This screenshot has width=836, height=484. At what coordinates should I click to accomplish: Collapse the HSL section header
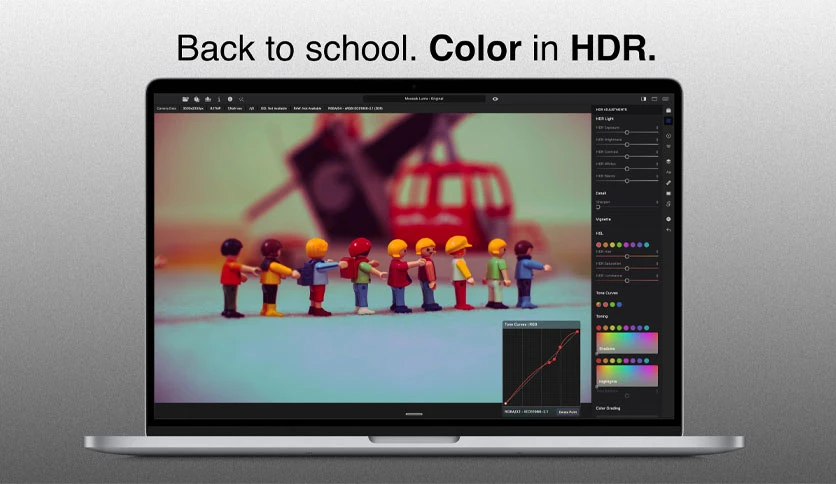pyautogui.click(x=599, y=233)
